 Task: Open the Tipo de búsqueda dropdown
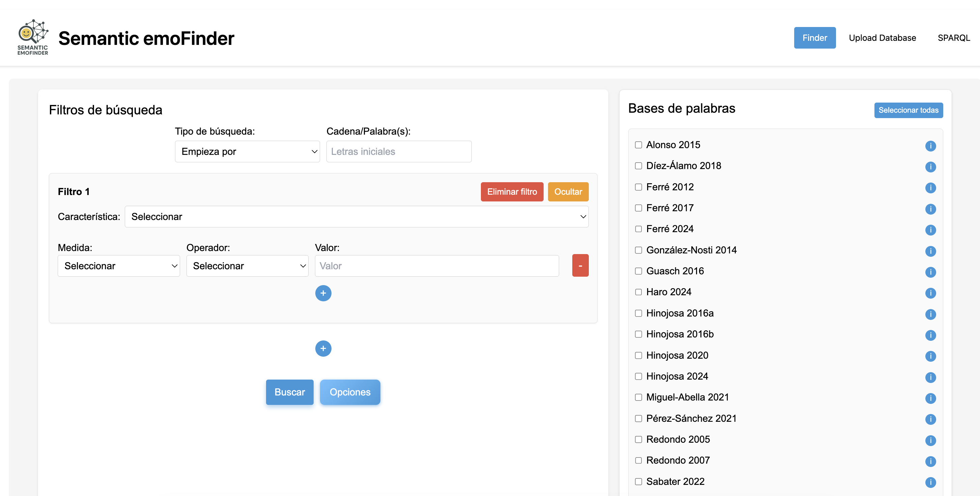(247, 151)
